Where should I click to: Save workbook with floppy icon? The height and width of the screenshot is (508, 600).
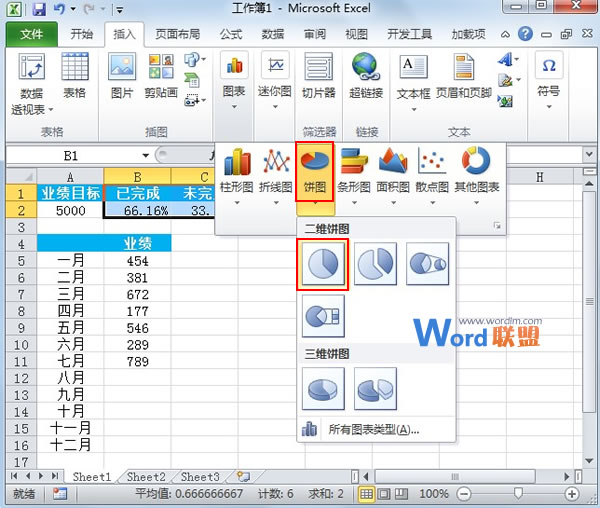point(39,9)
